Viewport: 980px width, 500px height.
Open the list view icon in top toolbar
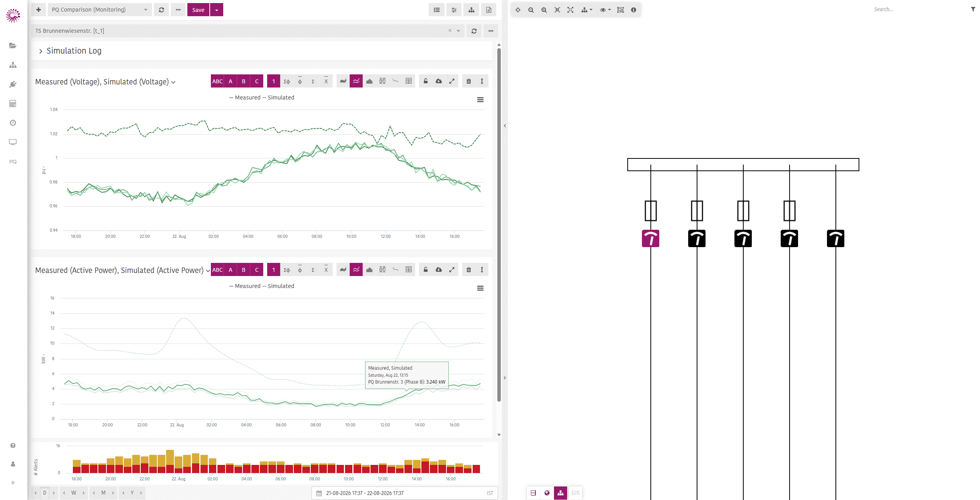(436, 10)
